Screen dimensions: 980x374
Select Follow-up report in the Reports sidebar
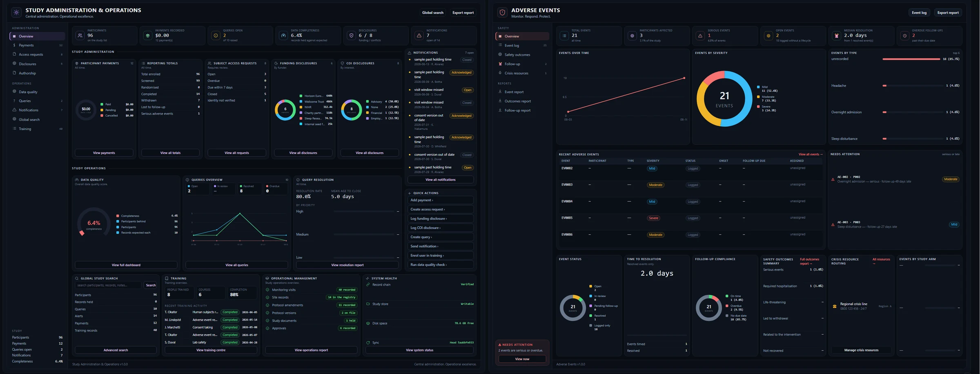[x=522, y=110]
